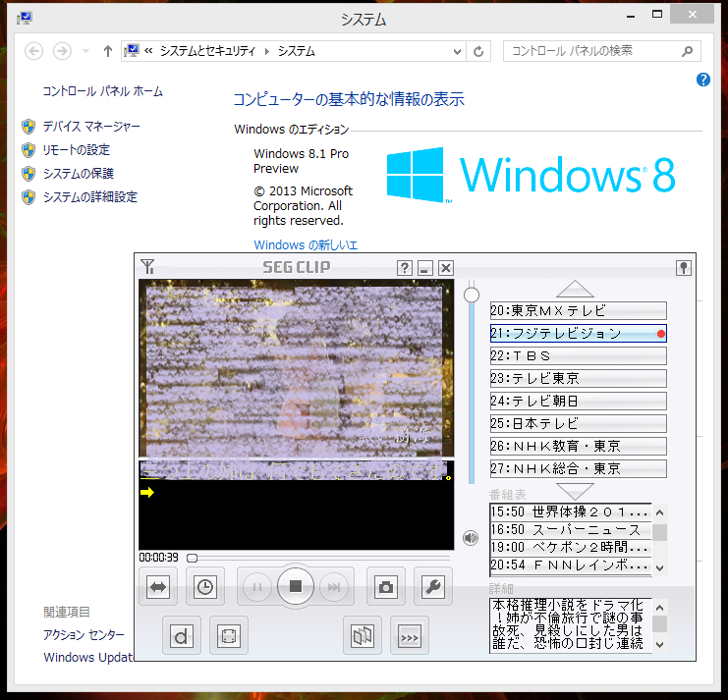Select channel 23:テレビ東京
The image size is (728, 700).
point(578,378)
